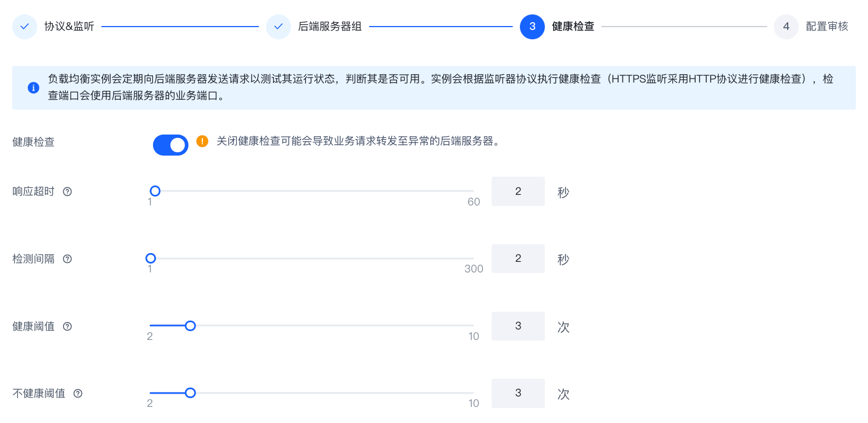Select the 健康检查 step label
The height and width of the screenshot is (423, 868).
click(573, 27)
